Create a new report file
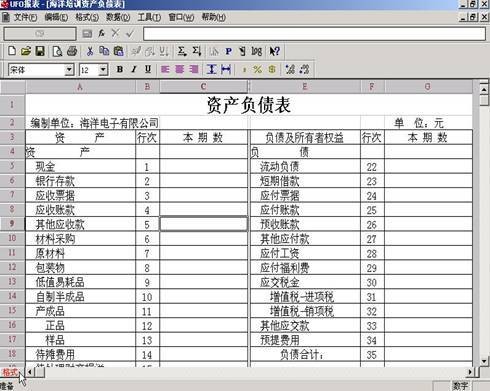This screenshot has width=490, height=391. point(12,51)
